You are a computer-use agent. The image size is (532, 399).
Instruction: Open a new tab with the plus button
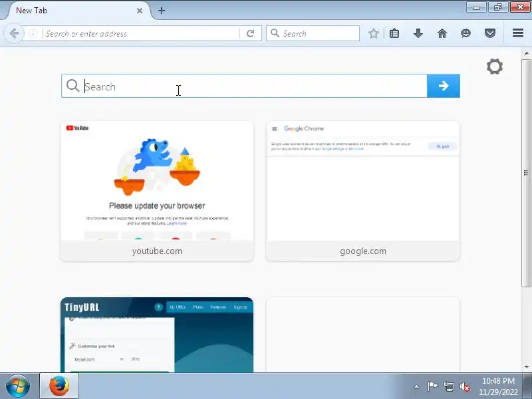point(162,11)
